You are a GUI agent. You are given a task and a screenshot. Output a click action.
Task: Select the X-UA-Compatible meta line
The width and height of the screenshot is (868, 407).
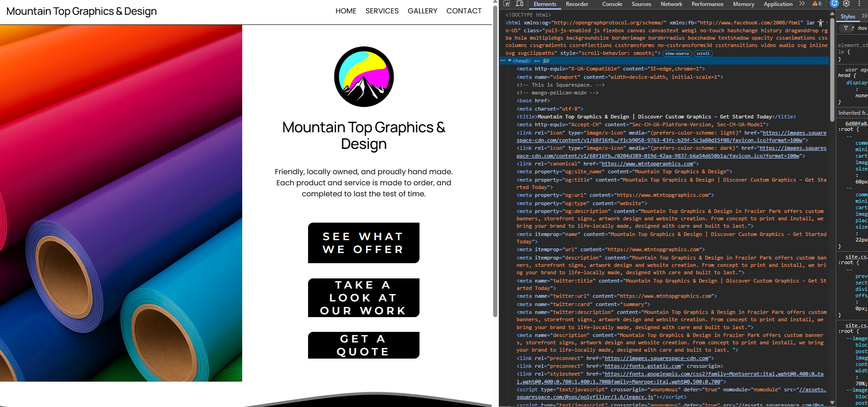point(611,69)
